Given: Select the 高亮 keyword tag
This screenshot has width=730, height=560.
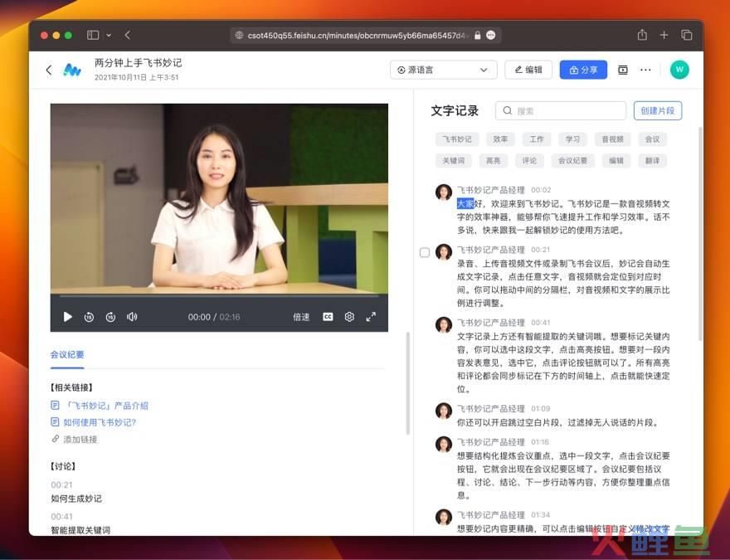Looking at the screenshot, I should point(493,161).
